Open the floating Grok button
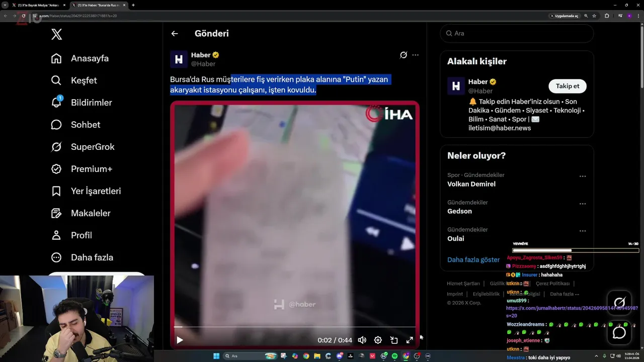644x362 pixels. click(x=619, y=303)
